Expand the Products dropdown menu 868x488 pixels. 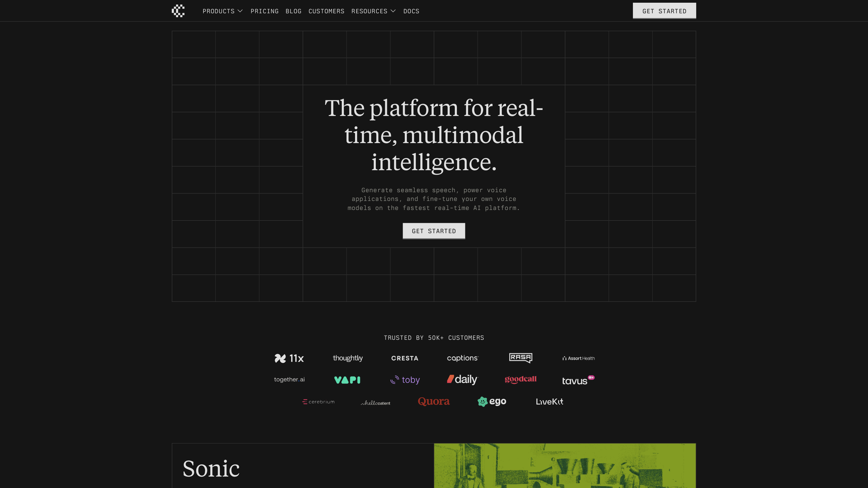point(218,11)
